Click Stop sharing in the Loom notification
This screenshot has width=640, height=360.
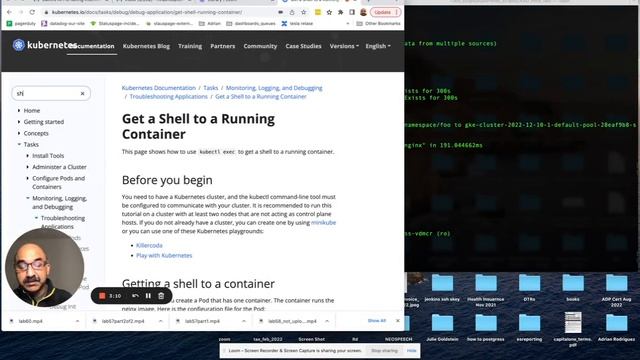point(384,351)
